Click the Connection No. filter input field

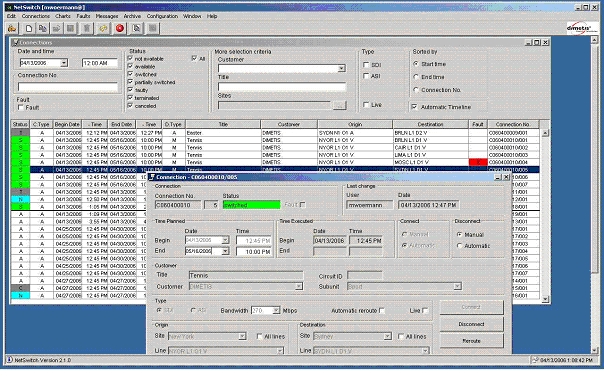68,87
